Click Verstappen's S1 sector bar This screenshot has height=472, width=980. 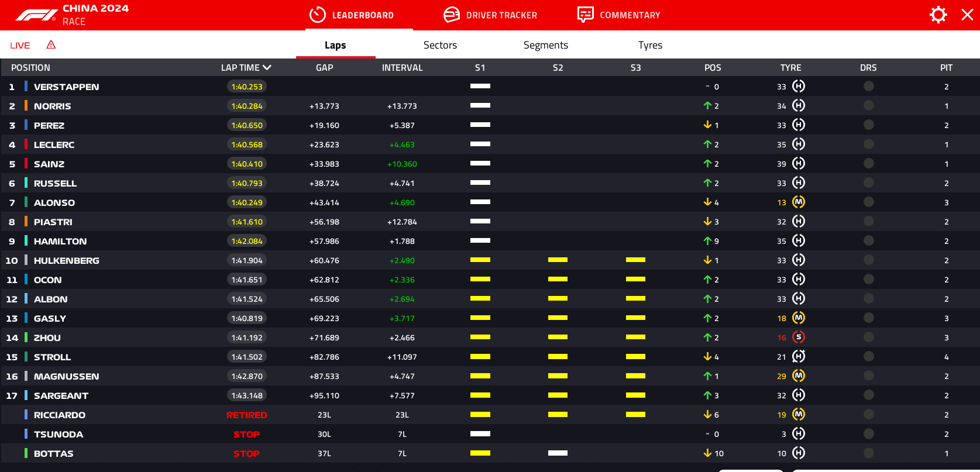point(480,86)
